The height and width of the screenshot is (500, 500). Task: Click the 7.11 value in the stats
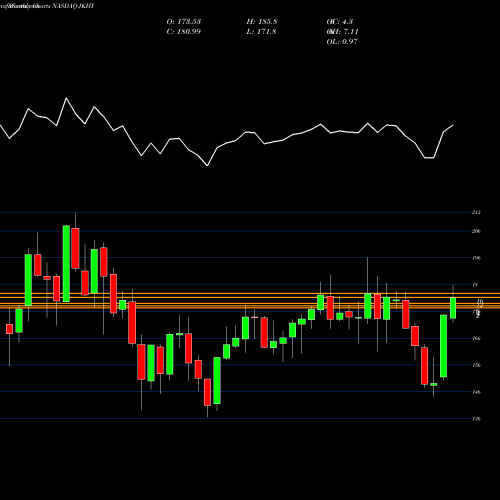point(350,32)
